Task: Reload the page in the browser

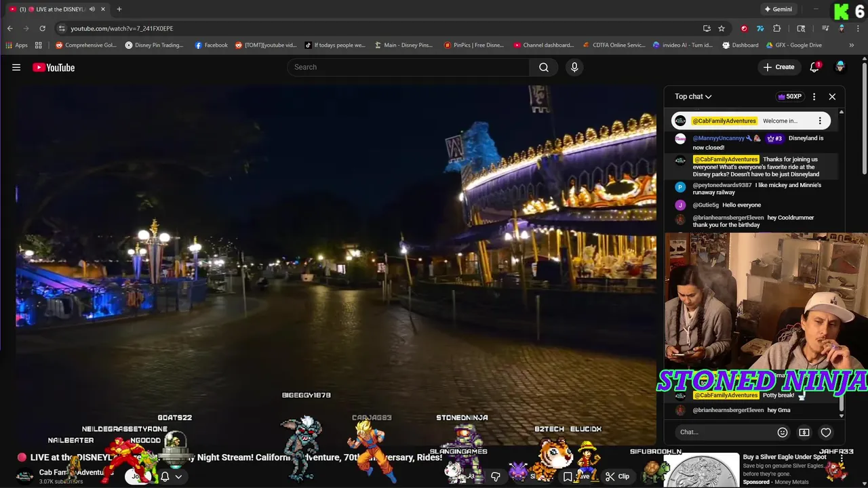Action: coord(42,28)
